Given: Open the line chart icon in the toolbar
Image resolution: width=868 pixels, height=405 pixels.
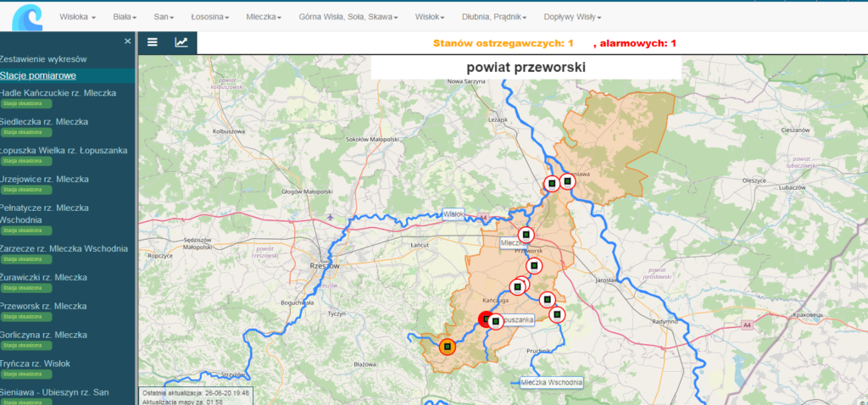Looking at the screenshot, I should tap(181, 42).
